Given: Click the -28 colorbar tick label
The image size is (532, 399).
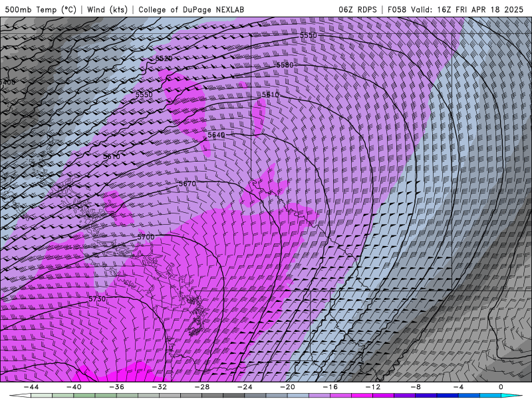Looking at the screenshot, I should 202,387.
